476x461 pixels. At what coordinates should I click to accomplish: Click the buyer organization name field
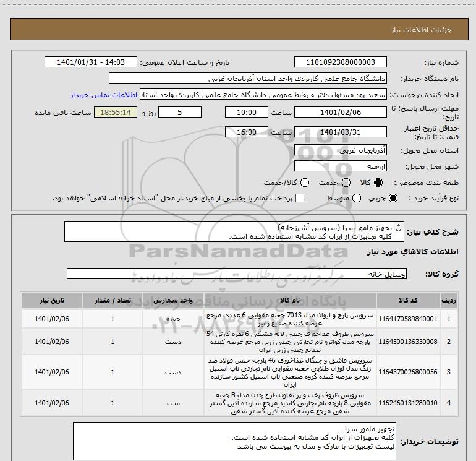(x=248, y=79)
